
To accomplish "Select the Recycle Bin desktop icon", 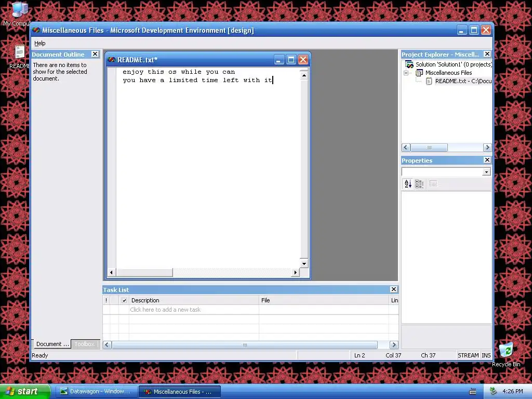I will pyautogui.click(x=506, y=354).
